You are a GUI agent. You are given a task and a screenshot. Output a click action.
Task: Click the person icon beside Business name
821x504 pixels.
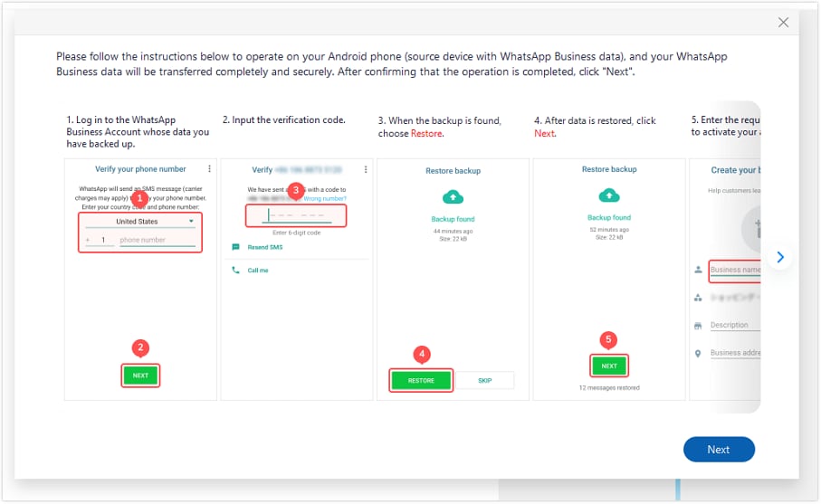click(698, 270)
